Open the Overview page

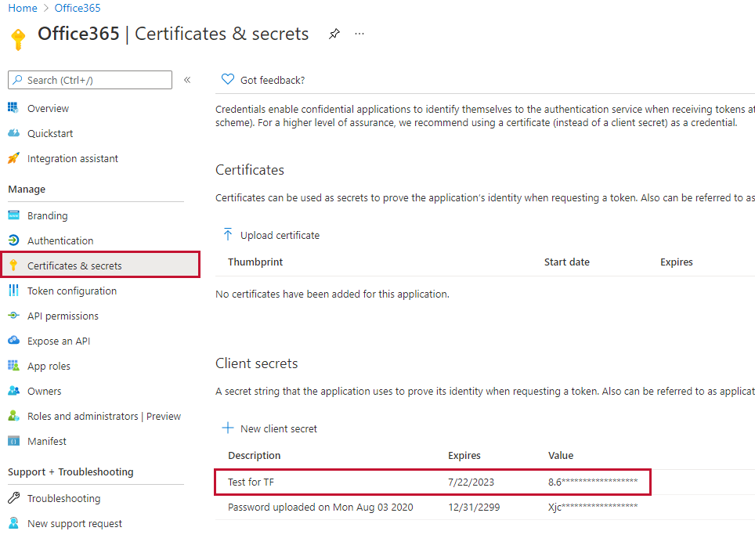pos(49,108)
